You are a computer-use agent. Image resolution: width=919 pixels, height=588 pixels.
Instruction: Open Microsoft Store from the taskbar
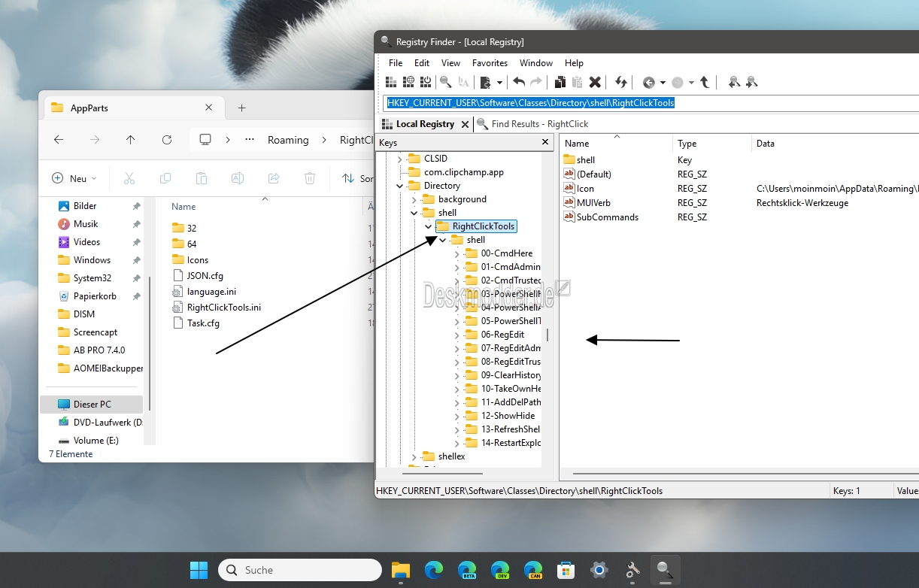pyautogui.click(x=566, y=570)
